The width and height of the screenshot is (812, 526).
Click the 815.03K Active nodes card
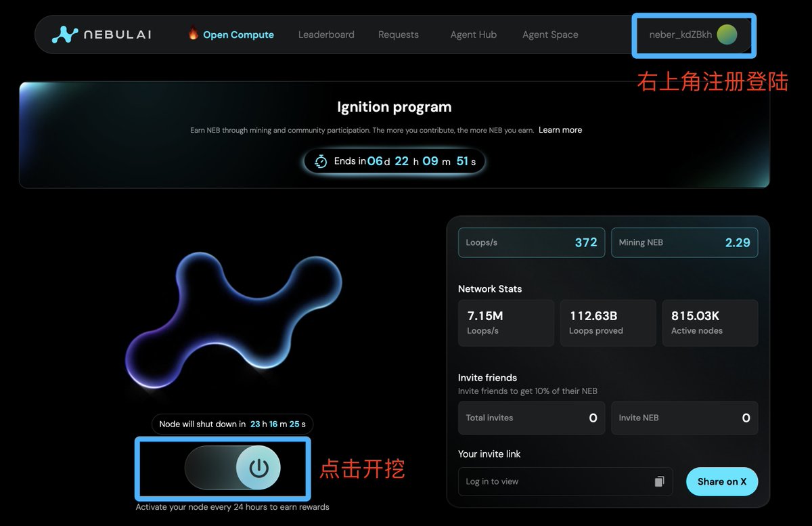point(710,323)
